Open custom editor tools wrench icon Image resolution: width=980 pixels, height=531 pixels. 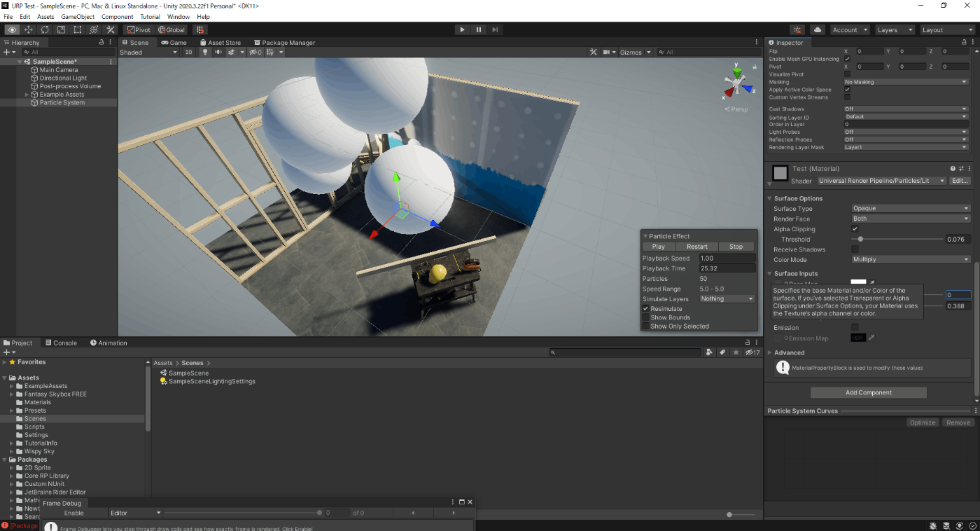pyautogui.click(x=110, y=30)
